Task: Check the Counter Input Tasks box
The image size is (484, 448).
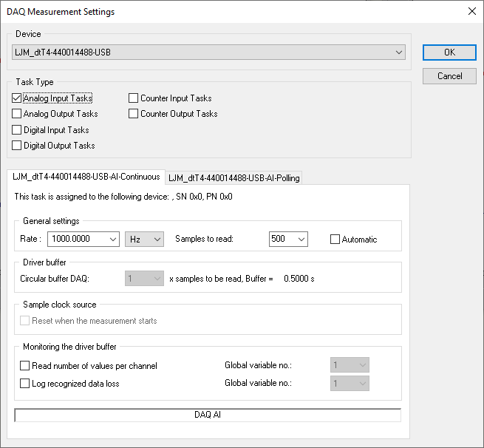Action: point(134,98)
